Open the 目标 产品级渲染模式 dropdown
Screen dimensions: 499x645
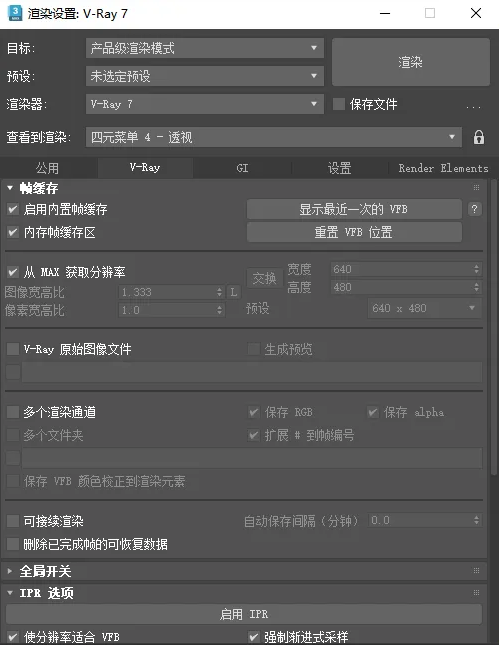pos(204,48)
